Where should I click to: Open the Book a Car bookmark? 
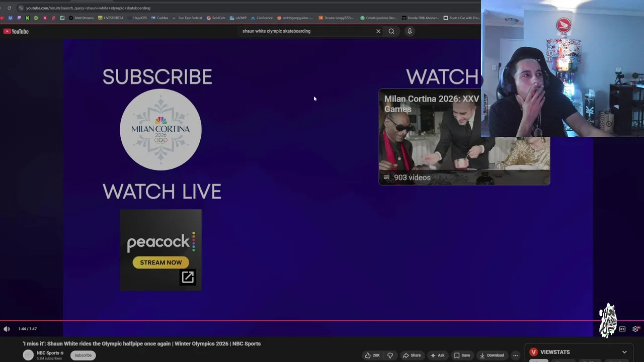pyautogui.click(x=461, y=18)
